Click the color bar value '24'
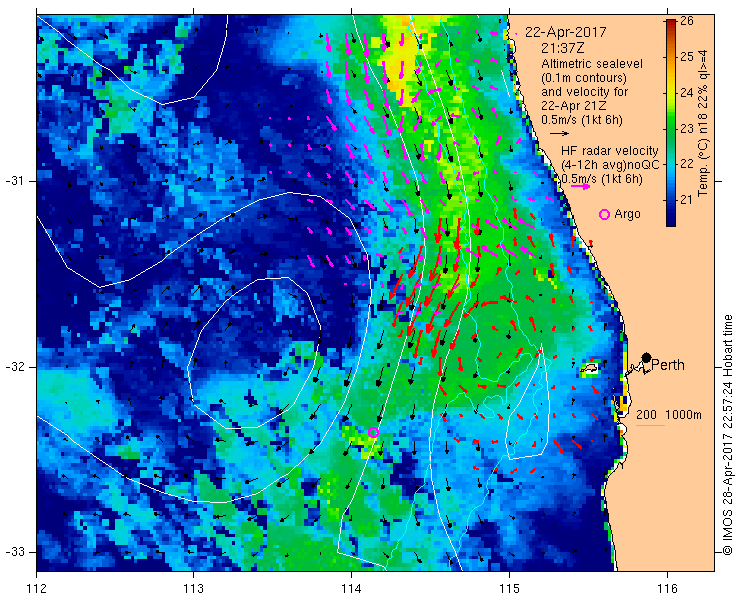 point(687,93)
